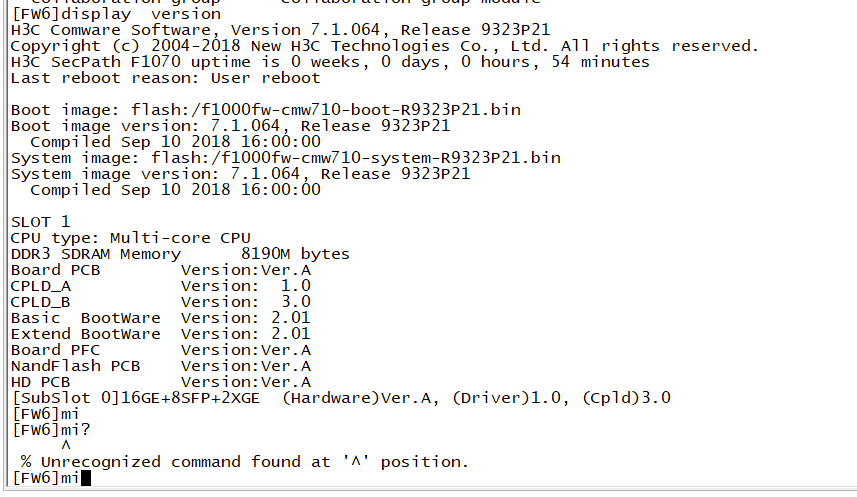Image resolution: width=857 pixels, height=497 pixels.
Task: Click the CPLD_A version 1.0 line
Action: coord(160,286)
